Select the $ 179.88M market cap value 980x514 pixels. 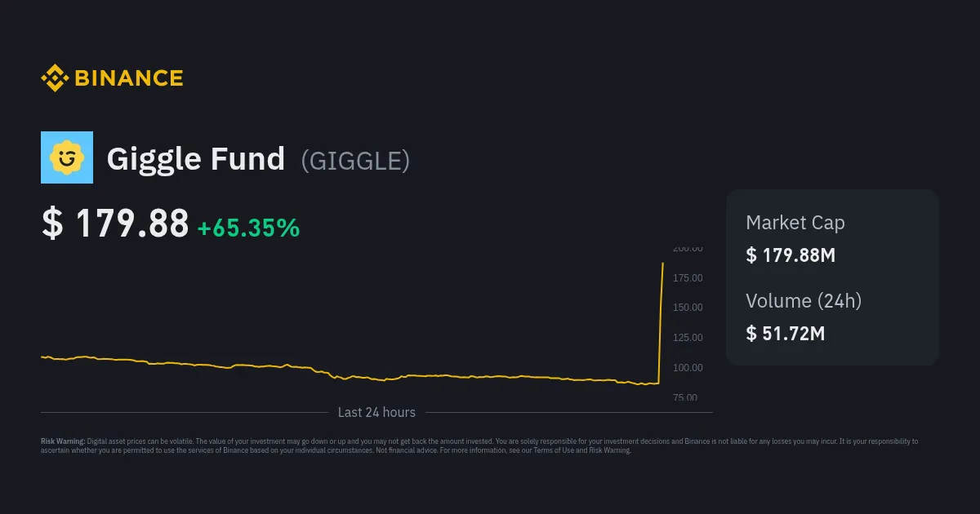click(790, 255)
